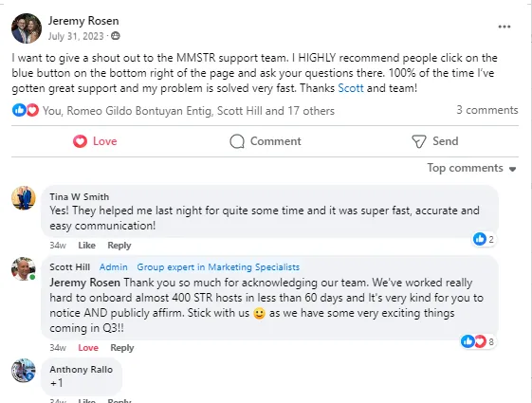Open Jeremy Rosen's profile picture
Image resolution: width=532 pixels, height=403 pixels.
(x=27, y=28)
